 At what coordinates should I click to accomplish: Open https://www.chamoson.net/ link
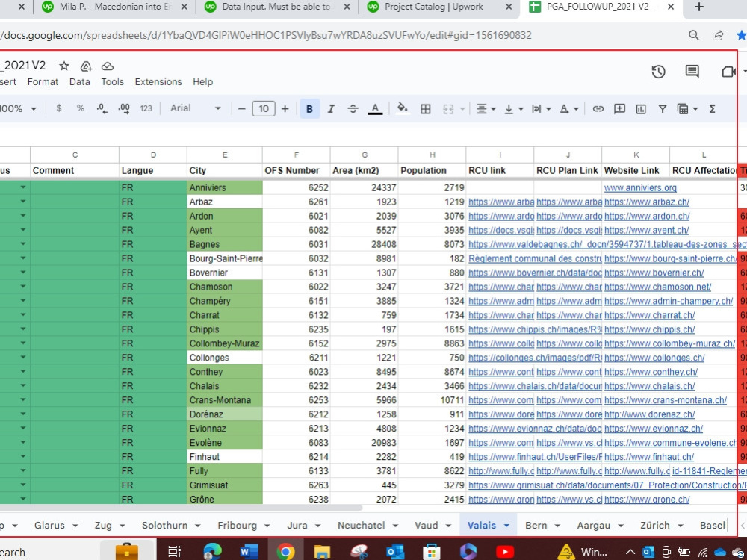point(657,287)
